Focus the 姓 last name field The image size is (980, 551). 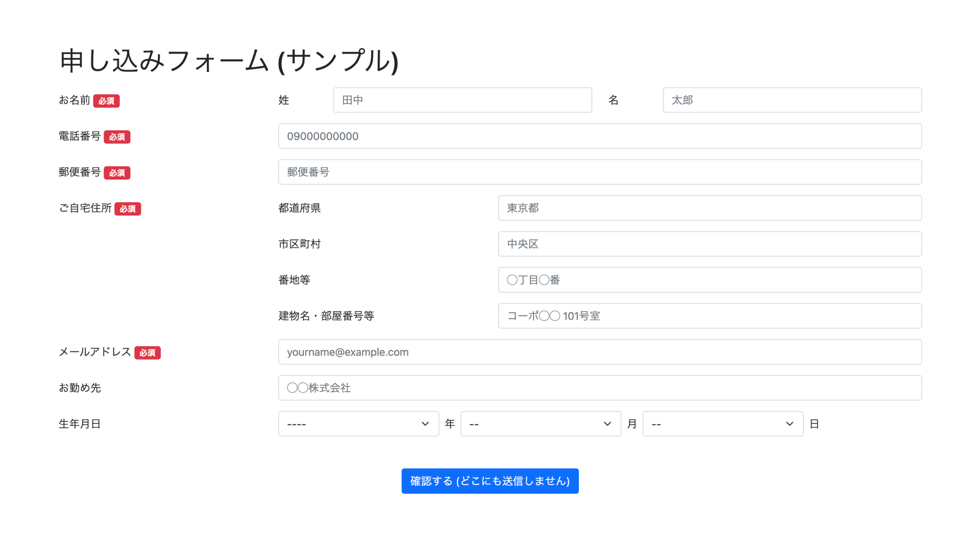[x=462, y=100]
